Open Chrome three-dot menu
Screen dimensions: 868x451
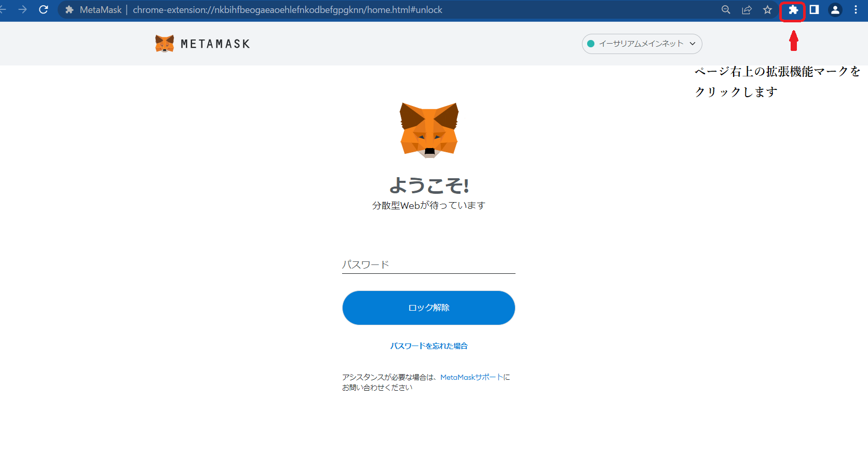coord(856,10)
